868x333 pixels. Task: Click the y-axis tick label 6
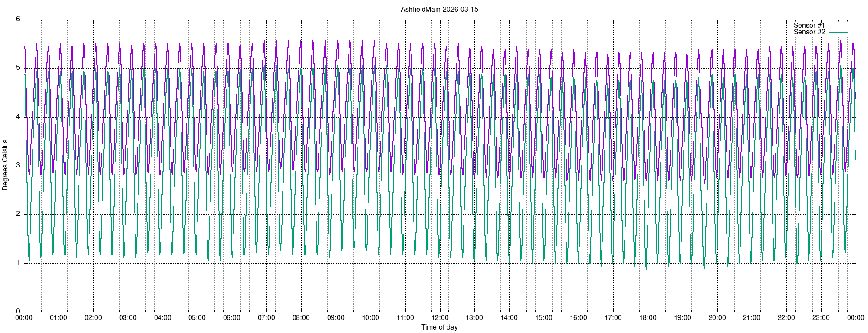pyautogui.click(x=18, y=19)
